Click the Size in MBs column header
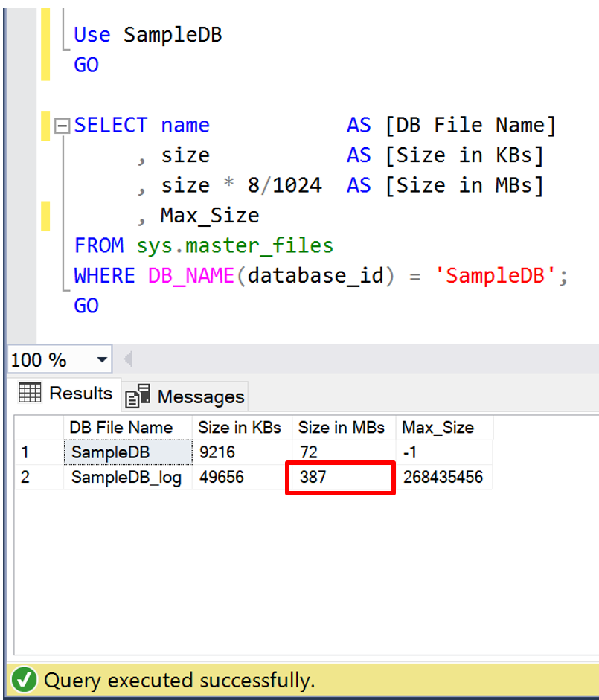The image size is (599, 700). pos(342,428)
